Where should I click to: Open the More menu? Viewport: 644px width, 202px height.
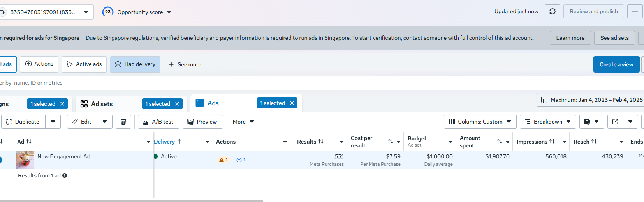pyautogui.click(x=243, y=122)
